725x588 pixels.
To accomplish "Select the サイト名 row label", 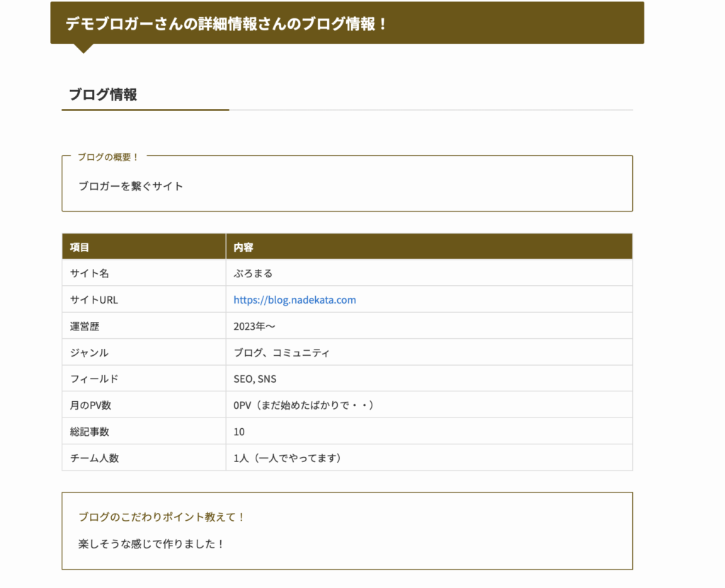I will [x=89, y=273].
